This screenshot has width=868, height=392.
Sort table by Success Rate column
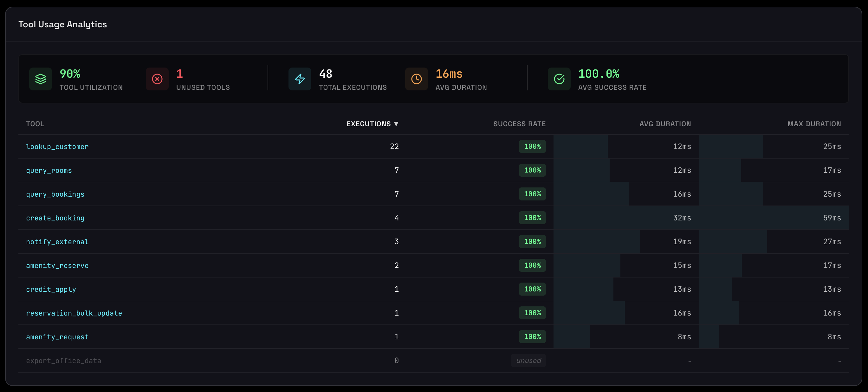click(x=519, y=124)
